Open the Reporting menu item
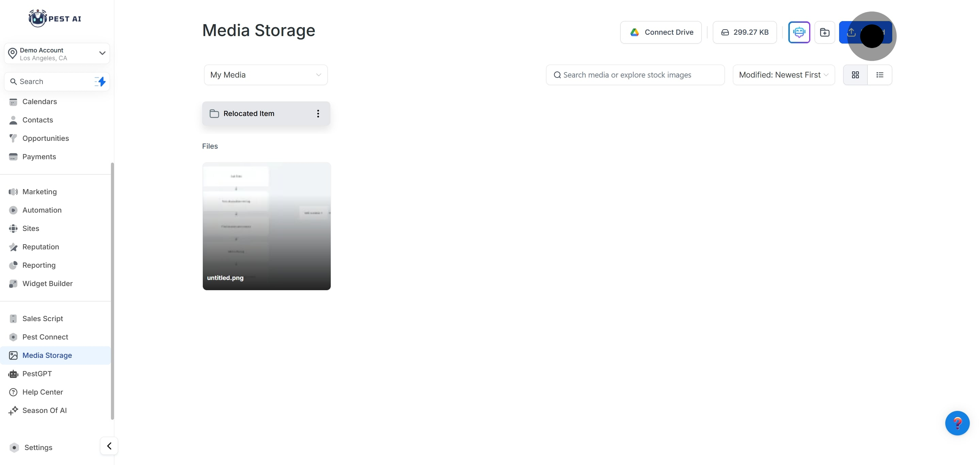 tap(38, 265)
